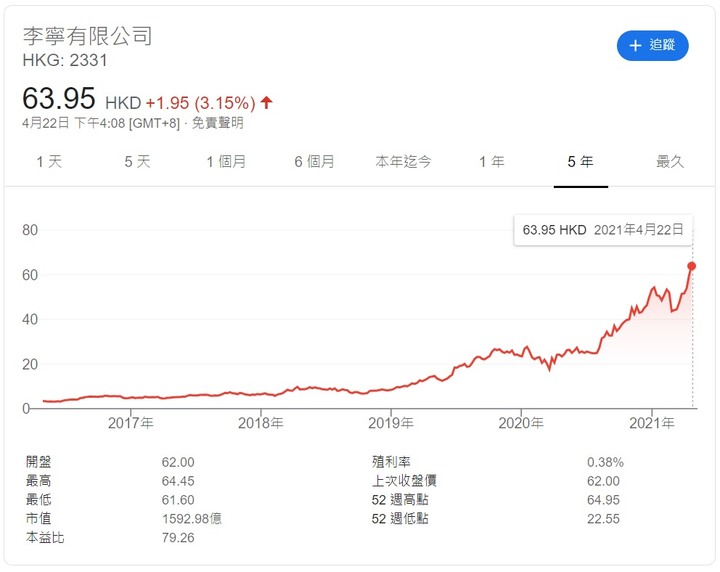Click the 2018年 axis label

(x=260, y=422)
